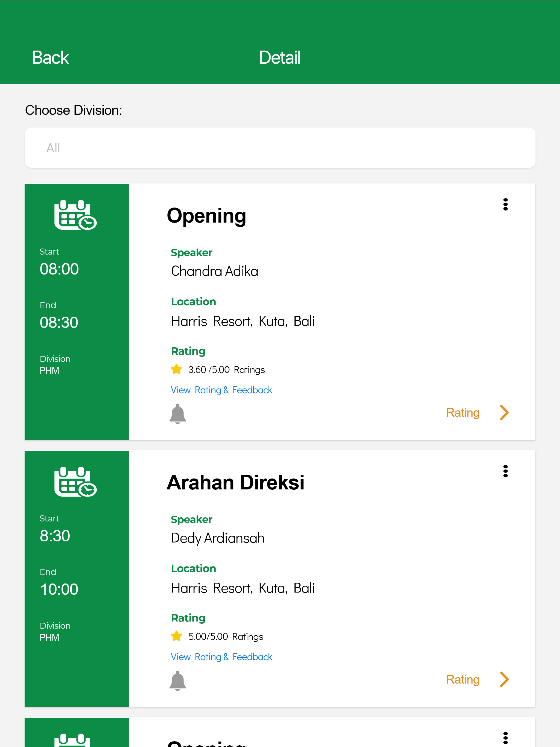Toggle reminder bell for Arahan Direksi session
The width and height of the screenshot is (560, 747).
click(x=178, y=681)
